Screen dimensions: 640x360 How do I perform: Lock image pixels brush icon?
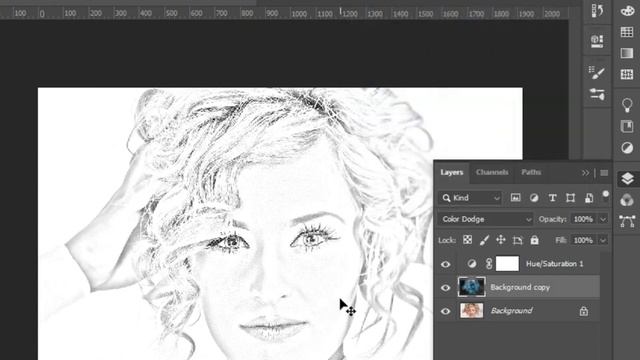484,240
